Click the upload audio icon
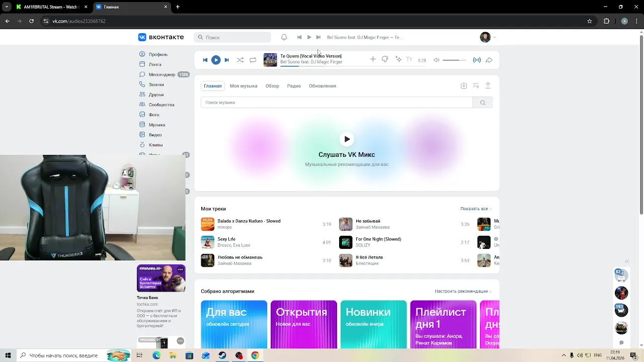This screenshot has height=362, width=644. pos(488,86)
